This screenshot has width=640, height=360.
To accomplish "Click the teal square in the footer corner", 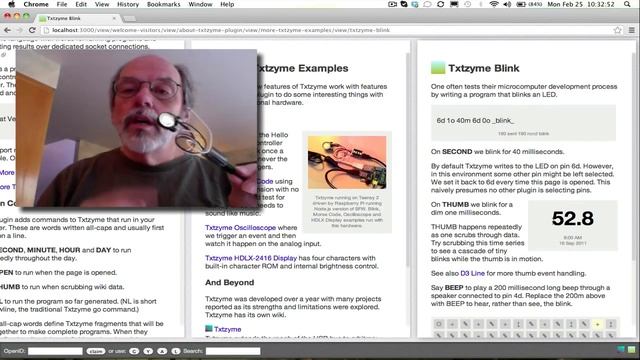I will (621, 349).
